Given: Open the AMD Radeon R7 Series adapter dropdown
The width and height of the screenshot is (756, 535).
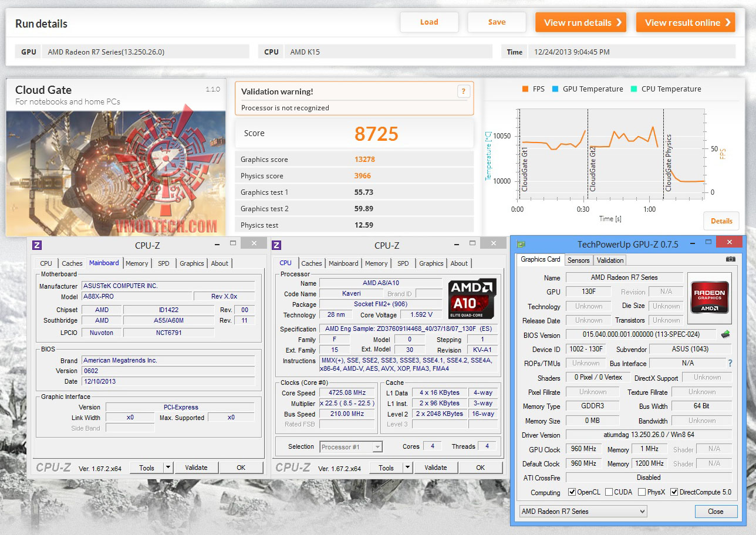Looking at the screenshot, I should pos(583,512).
